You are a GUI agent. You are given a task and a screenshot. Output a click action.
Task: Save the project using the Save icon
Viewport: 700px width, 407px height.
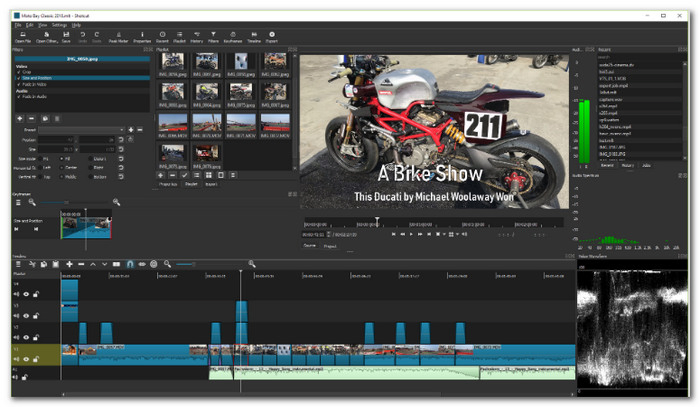point(66,37)
